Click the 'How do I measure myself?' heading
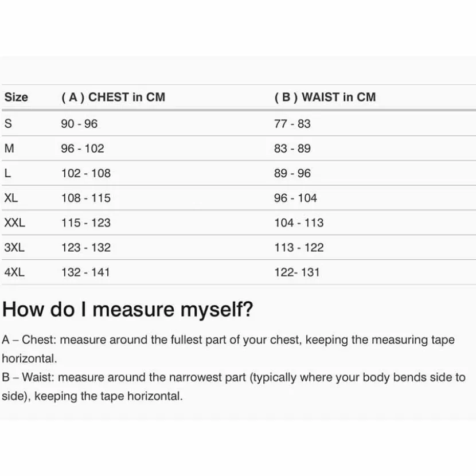 [127, 310]
